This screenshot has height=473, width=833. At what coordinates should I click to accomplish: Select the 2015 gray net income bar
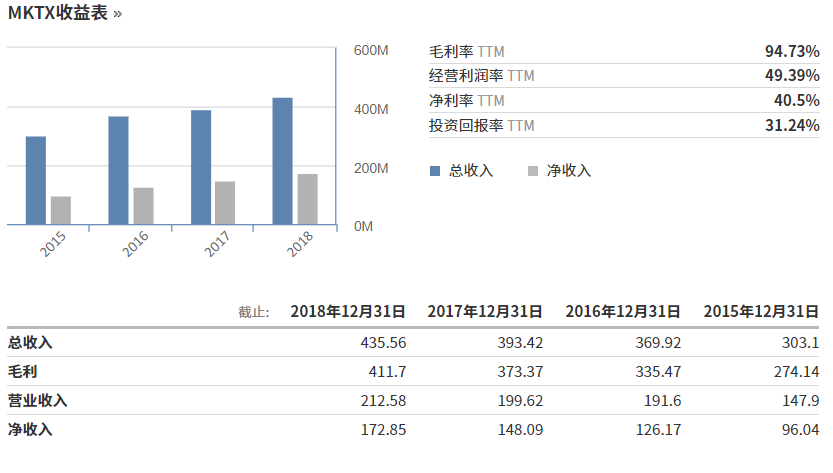61,210
